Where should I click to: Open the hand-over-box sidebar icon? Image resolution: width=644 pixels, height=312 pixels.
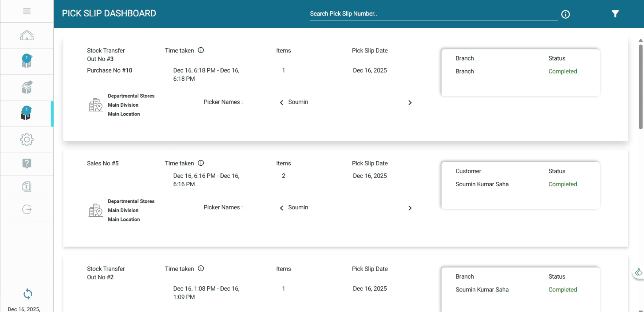point(27,87)
